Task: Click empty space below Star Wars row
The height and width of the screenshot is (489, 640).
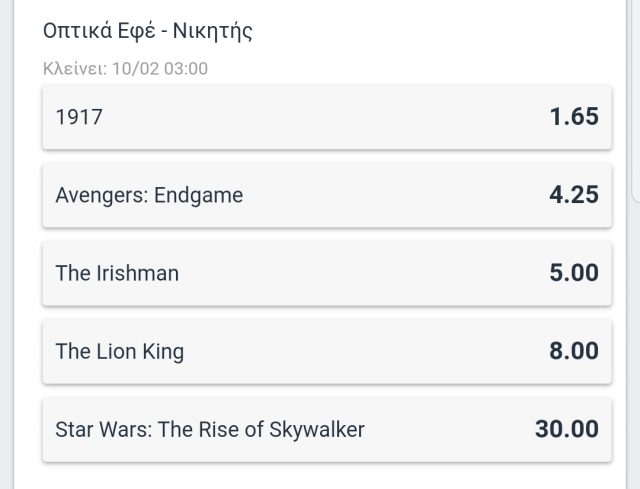Action: coord(327,476)
